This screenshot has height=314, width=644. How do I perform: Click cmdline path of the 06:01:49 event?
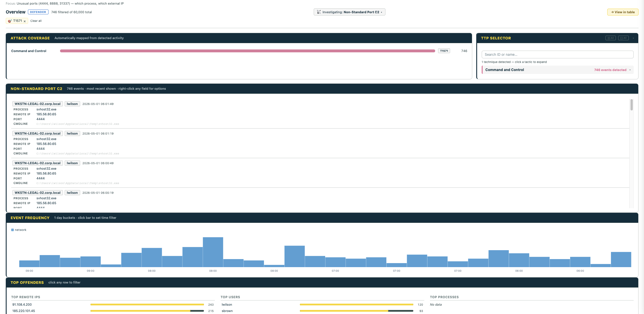(x=78, y=124)
